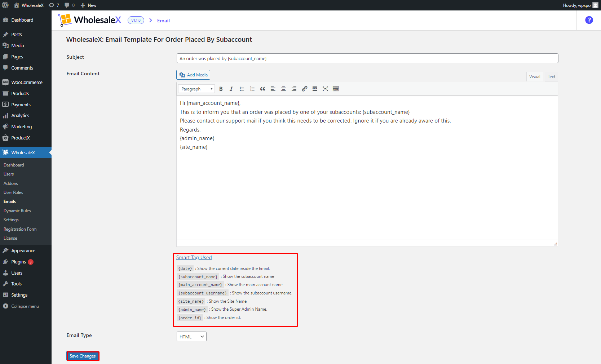The image size is (601, 364).
Task: Open the 7 pending updates icon
Action: point(54,5)
